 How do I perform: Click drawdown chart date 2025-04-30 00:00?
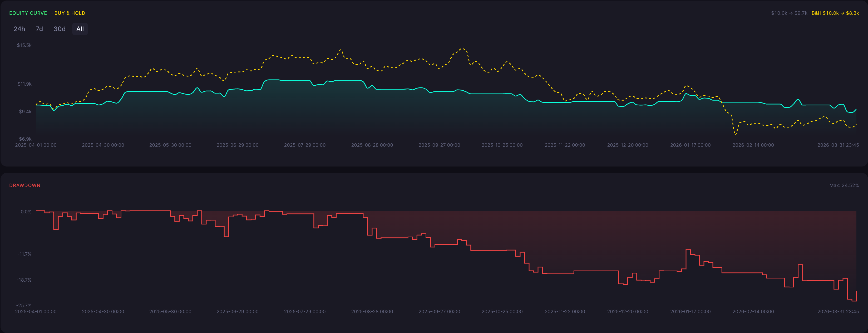(x=103, y=312)
